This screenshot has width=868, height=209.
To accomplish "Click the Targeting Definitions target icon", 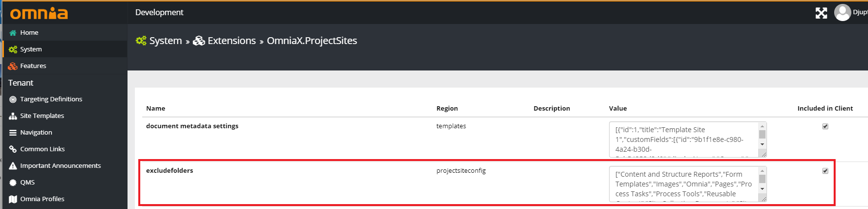I will point(13,99).
